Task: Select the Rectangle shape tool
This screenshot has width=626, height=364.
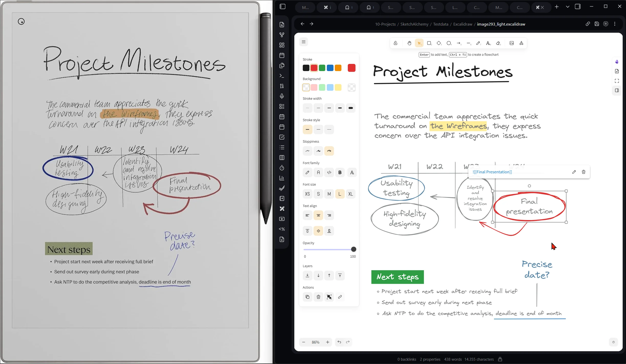Action: click(429, 43)
